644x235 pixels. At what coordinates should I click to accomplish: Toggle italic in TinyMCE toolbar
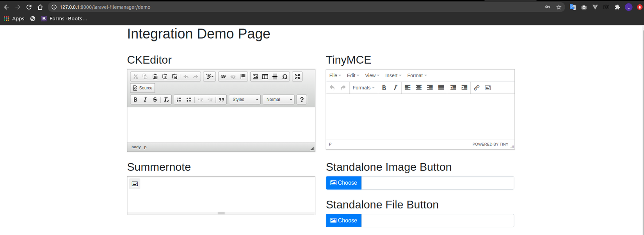click(395, 88)
